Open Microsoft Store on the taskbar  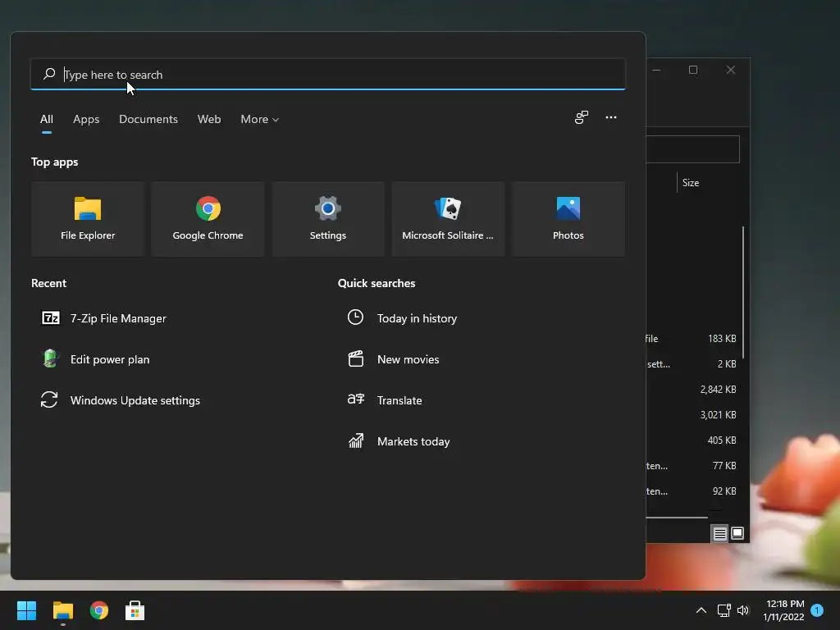[135, 610]
